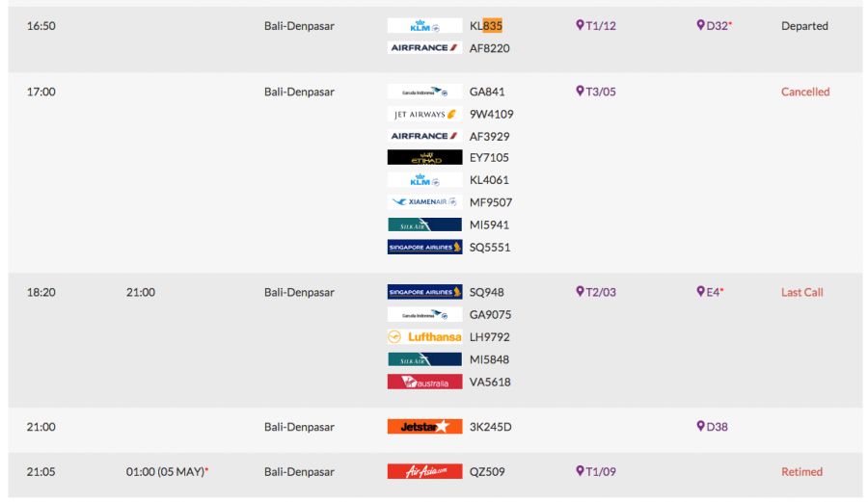The width and height of the screenshot is (868, 502).
Task: Open check-in location T1/09
Action: pos(596,471)
